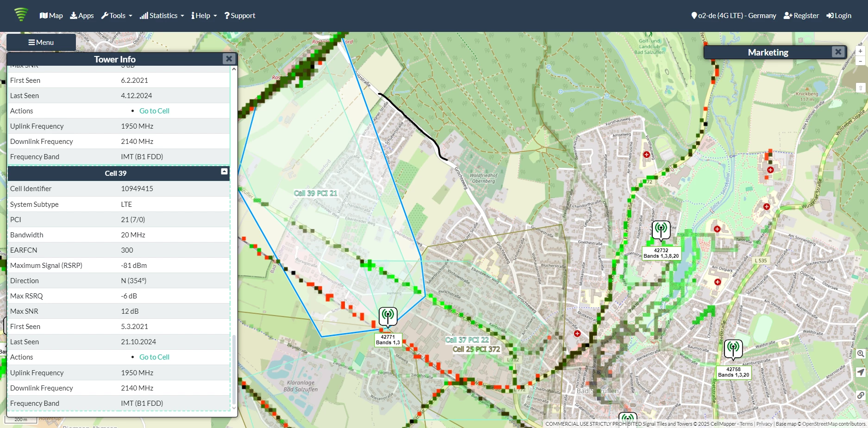This screenshot has width=868, height=428.
Task: Close the Marketing panel
Action: coord(838,52)
